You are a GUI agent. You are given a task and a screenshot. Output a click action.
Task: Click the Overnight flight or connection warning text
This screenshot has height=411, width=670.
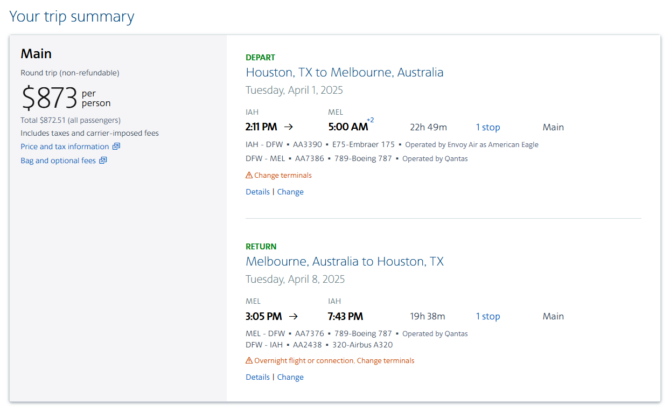304,361
